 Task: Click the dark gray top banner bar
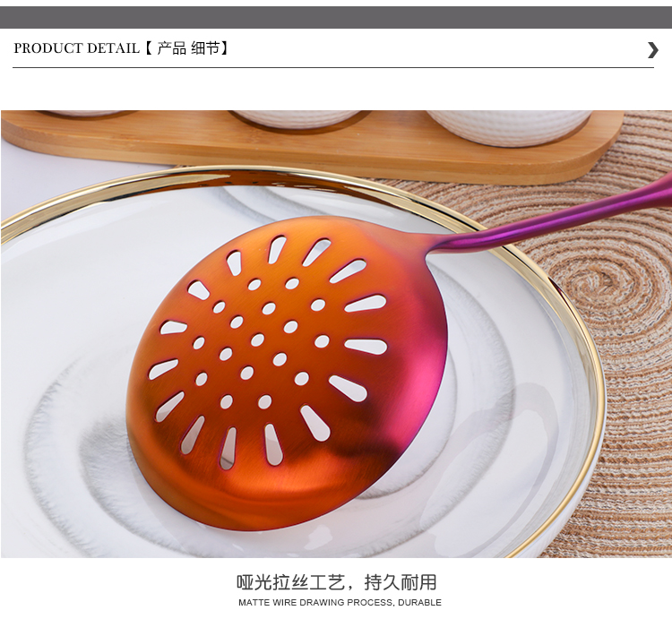(x=336, y=17)
